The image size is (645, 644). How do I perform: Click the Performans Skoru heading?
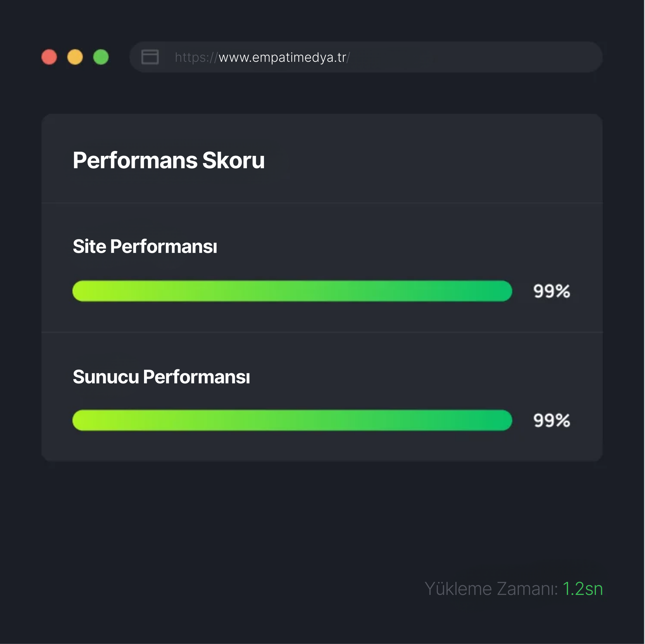point(169,161)
